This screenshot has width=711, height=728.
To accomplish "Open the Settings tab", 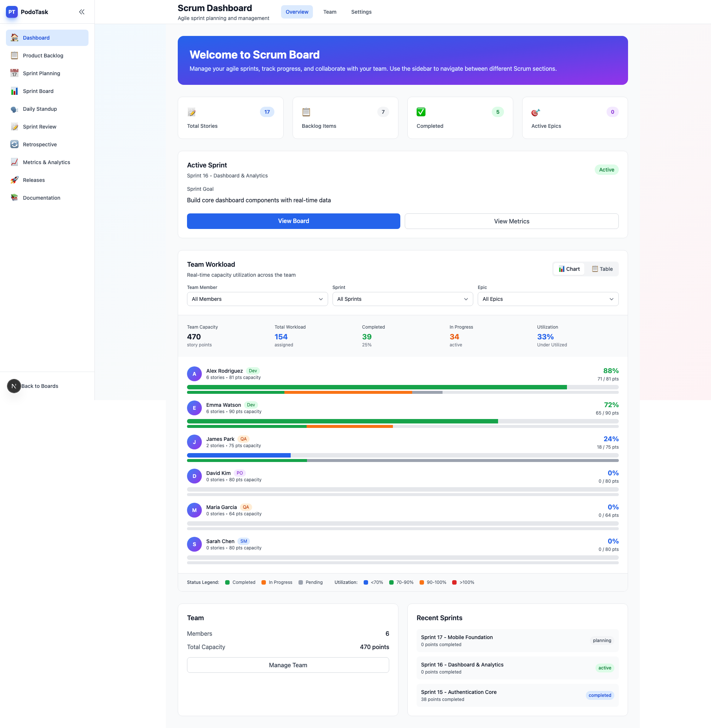I will [x=361, y=12].
